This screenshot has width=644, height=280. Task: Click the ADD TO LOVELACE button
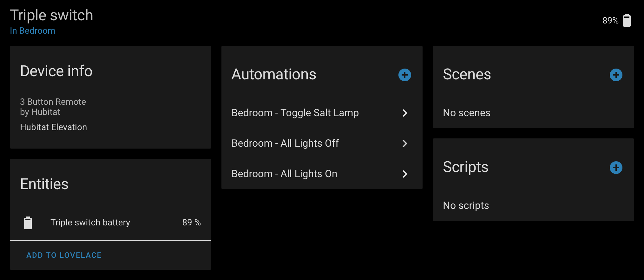pyautogui.click(x=63, y=255)
